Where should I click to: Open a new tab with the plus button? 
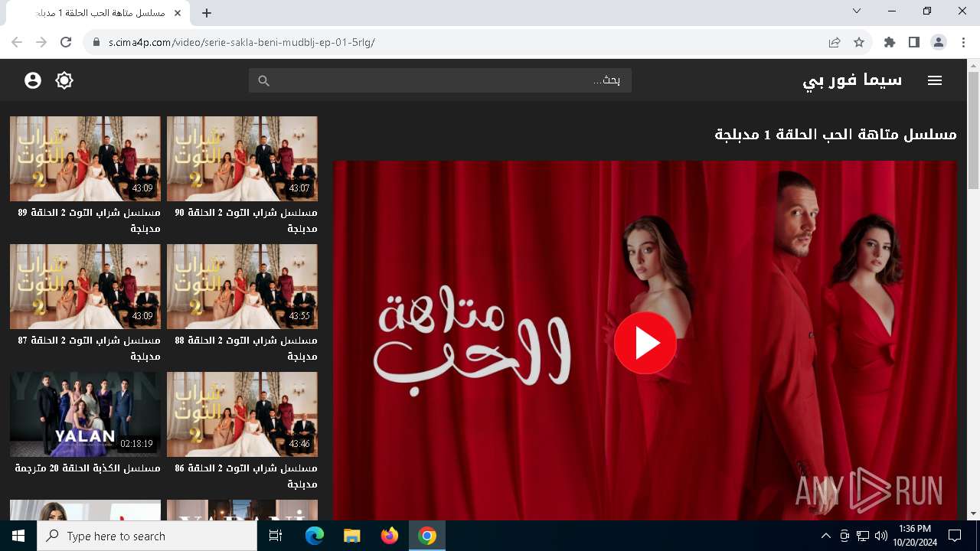207,13
